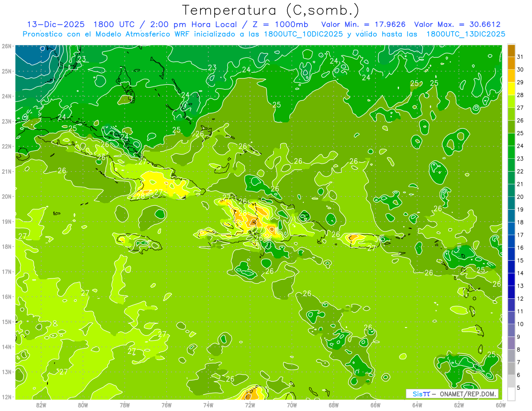The image size is (532, 411).
Task: Click the "Valor Max. = 30.6612" value
Action: (x=457, y=24)
